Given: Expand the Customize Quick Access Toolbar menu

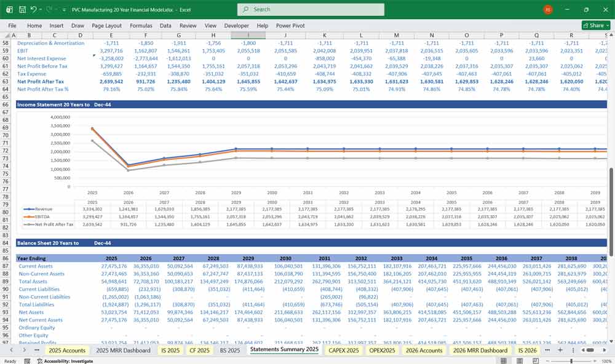Looking at the screenshot, I should [63, 9].
